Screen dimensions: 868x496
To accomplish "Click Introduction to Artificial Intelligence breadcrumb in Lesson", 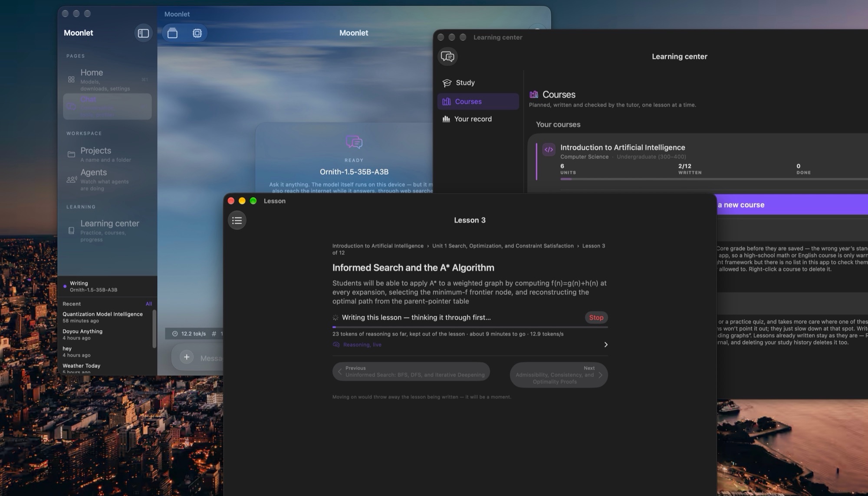I will tap(378, 246).
